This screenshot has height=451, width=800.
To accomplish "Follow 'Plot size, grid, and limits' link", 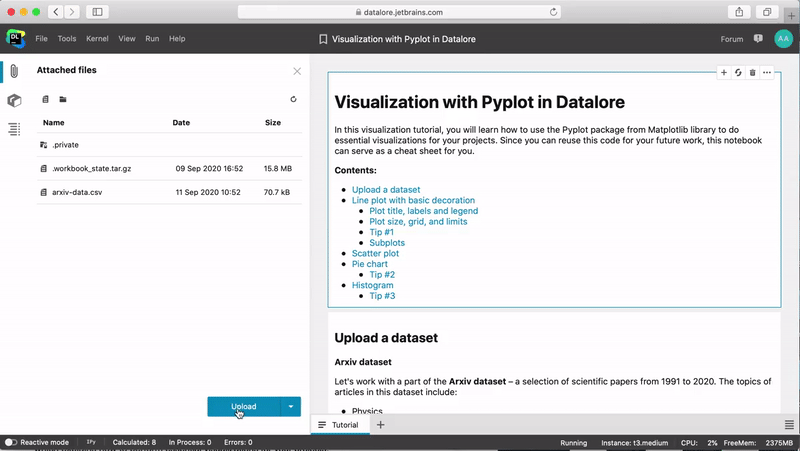I will (418, 222).
